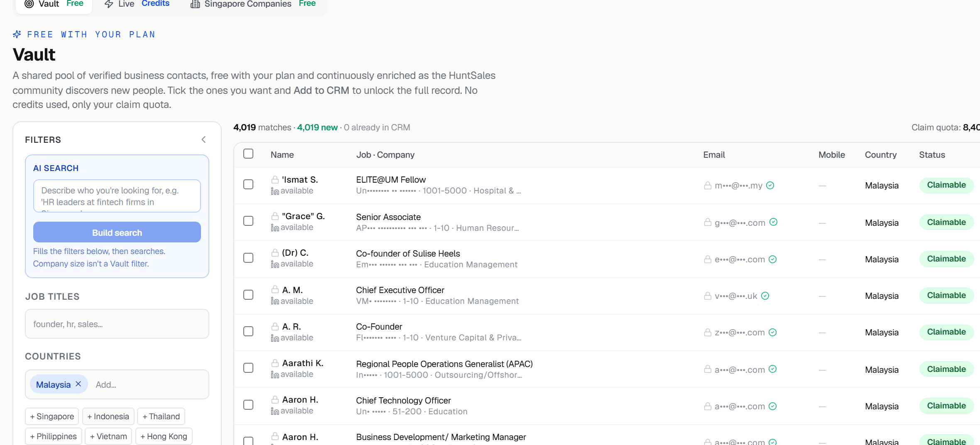
Task: Click the Status column header
Action: click(932, 155)
